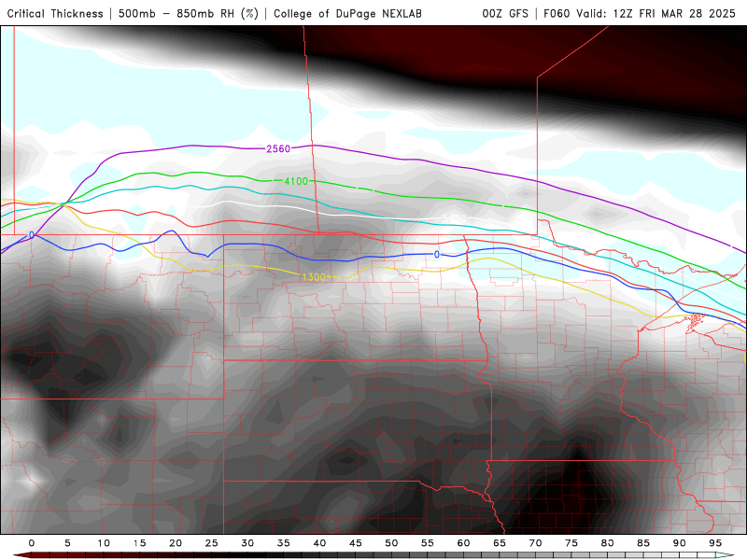Click colorbar tick label 75

(571, 543)
